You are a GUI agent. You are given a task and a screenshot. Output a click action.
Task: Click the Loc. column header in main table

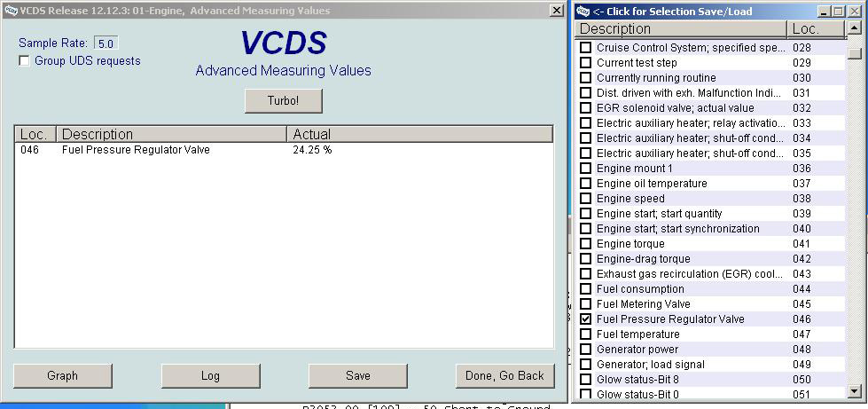click(x=35, y=134)
